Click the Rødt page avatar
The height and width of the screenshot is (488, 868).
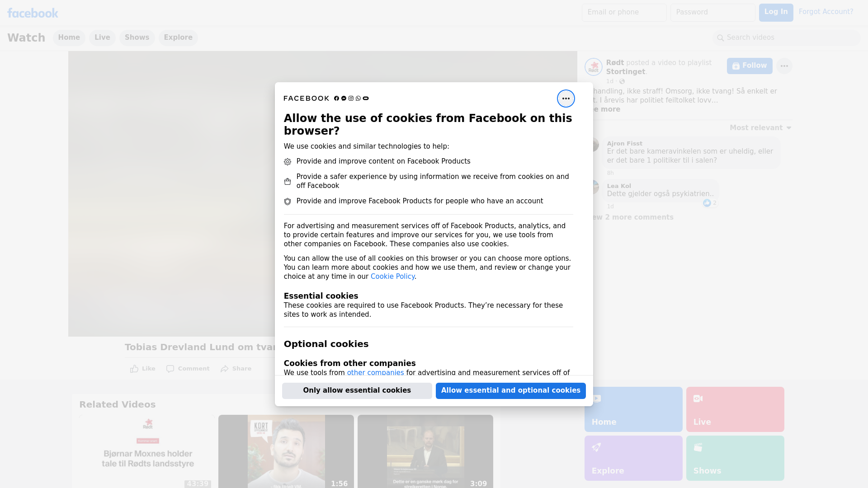(x=593, y=67)
